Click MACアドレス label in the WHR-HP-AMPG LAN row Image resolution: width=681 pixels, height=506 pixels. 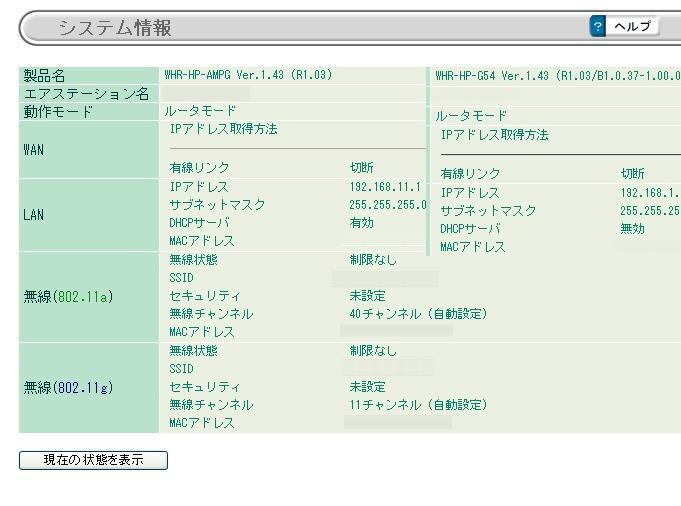click(202, 241)
